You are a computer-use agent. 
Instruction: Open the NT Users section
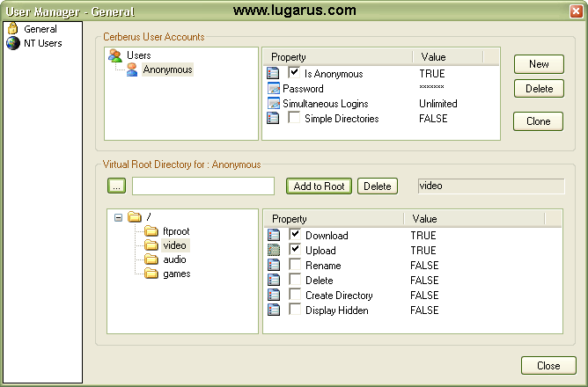[43, 43]
